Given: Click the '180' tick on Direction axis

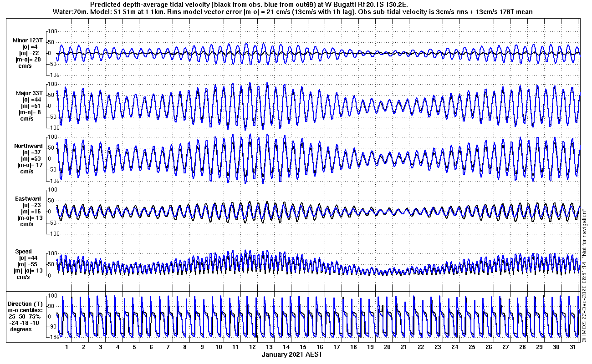Looking at the screenshot, I should (x=52, y=296).
